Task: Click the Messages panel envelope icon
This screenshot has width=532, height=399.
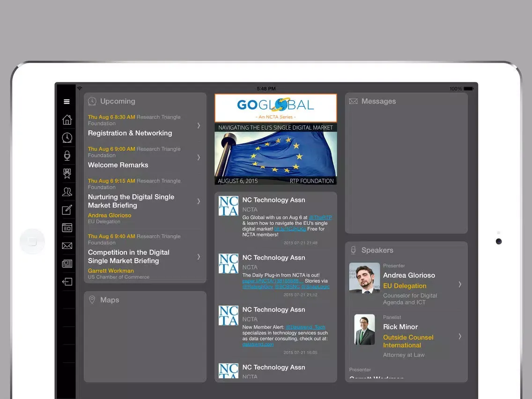Action: 353,101
